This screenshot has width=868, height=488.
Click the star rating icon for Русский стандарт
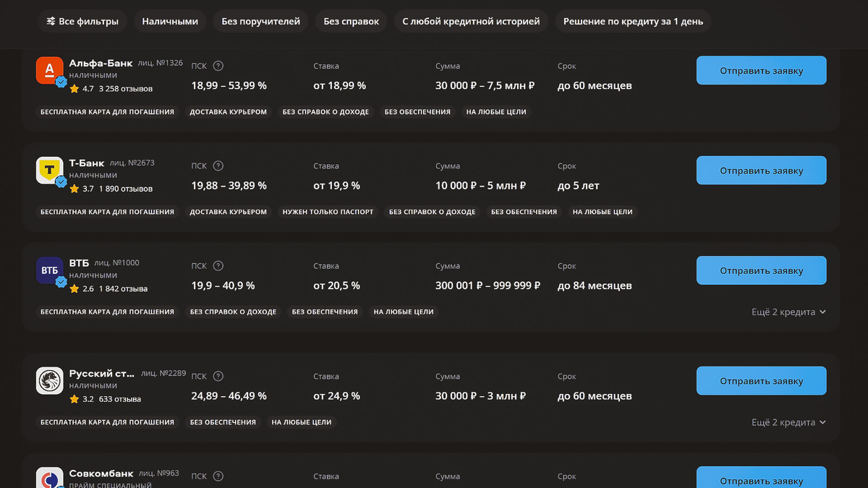coord(74,399)
